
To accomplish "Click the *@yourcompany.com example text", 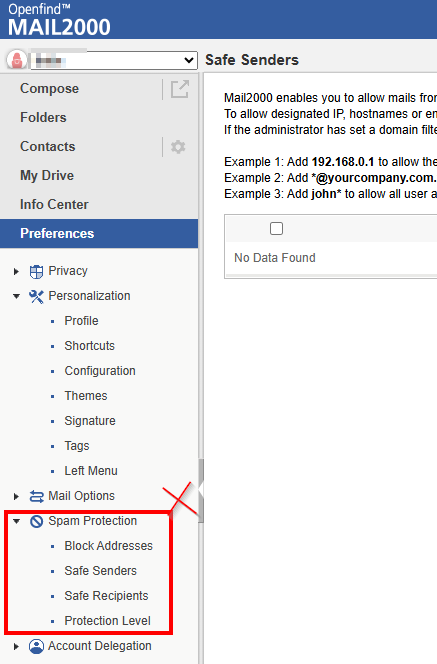I will pyautogui.click(x=374, y=178).
